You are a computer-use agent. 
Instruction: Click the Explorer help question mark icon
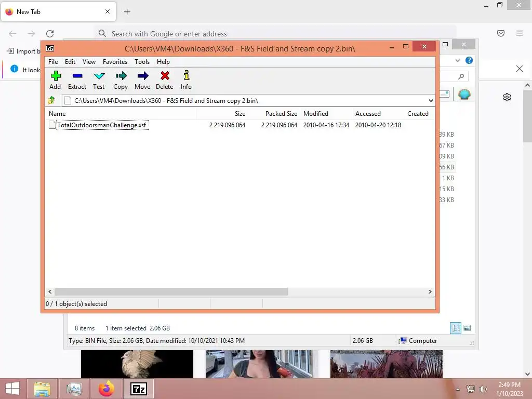pyautogui.click(x=469, y=60)
